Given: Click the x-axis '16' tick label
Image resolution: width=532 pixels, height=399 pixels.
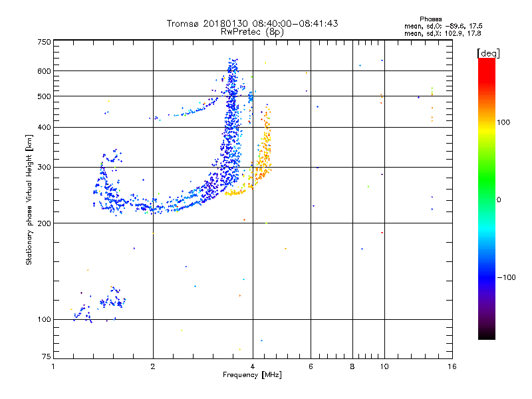Looking at the screenshot, I should click(x=452, y=366).
